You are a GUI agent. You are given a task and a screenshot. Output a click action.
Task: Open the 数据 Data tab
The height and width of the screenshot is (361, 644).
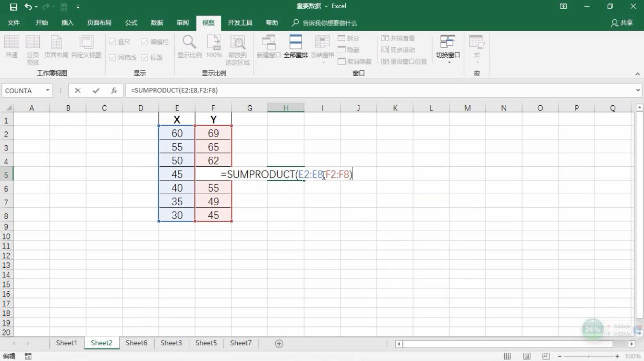pos(157,23)
